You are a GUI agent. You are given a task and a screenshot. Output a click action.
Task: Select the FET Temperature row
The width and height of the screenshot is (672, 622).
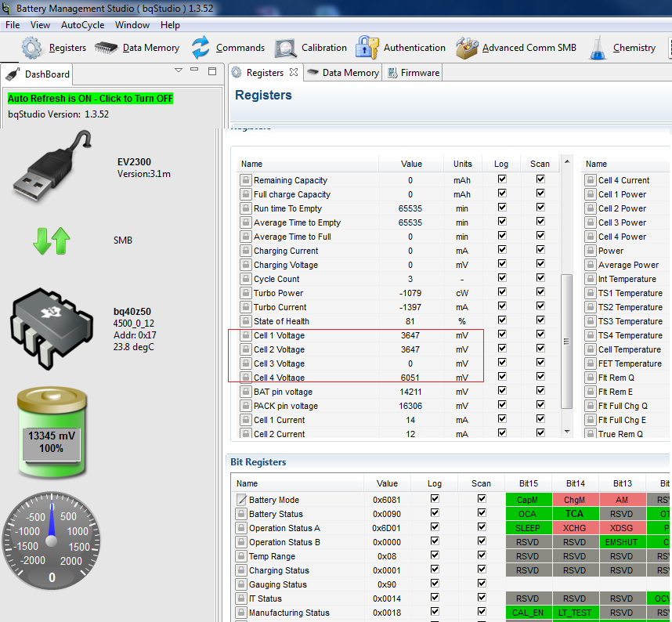click(626, 363)
